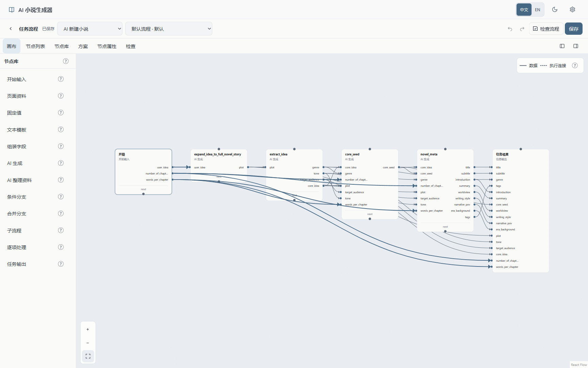Open the 默认流程 · 默认 dropdown

pyautogui.click(x=169, y=29)
